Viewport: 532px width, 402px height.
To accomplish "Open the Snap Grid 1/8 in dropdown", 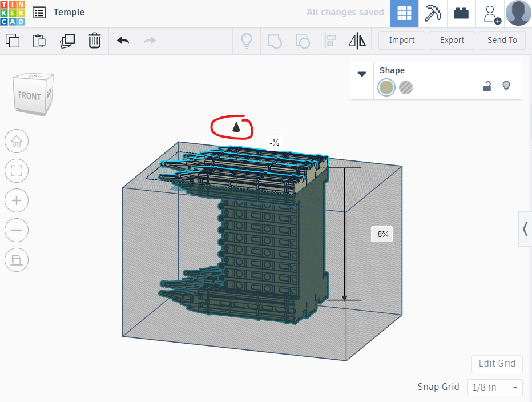I will (495, 387).
